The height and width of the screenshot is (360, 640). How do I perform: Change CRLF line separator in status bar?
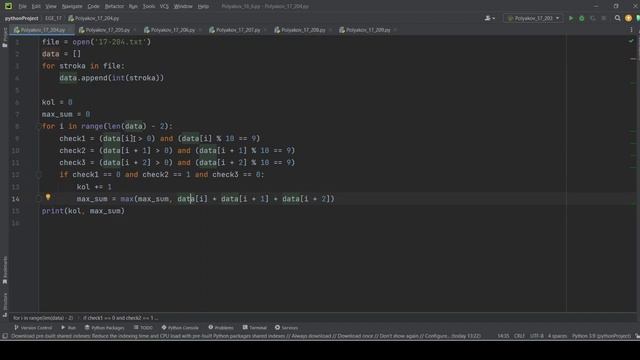[x=519, y=336]
